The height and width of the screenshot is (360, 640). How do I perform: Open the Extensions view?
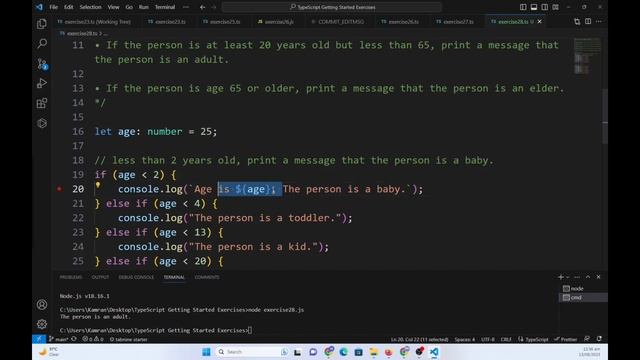click(42, 103)
